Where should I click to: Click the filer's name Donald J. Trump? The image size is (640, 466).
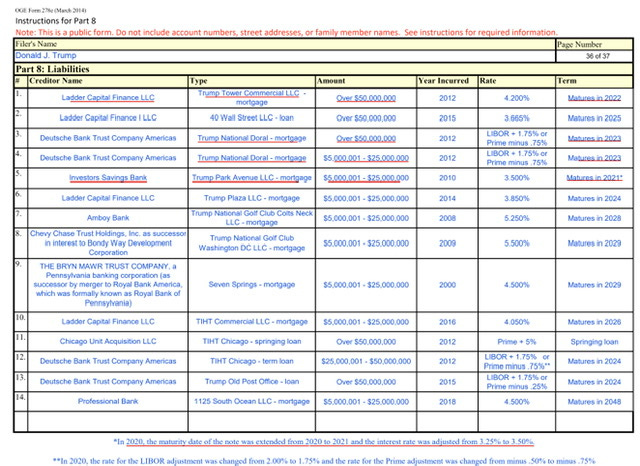coord(46,55)
